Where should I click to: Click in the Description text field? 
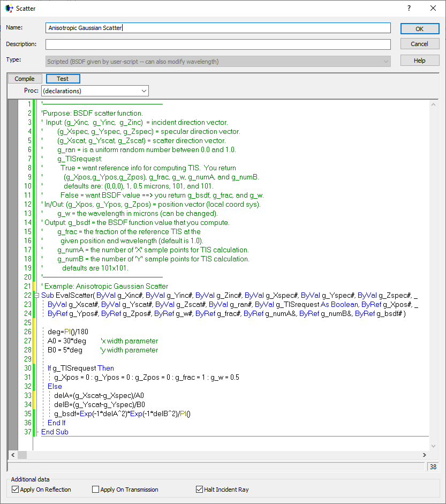(218, 44)
